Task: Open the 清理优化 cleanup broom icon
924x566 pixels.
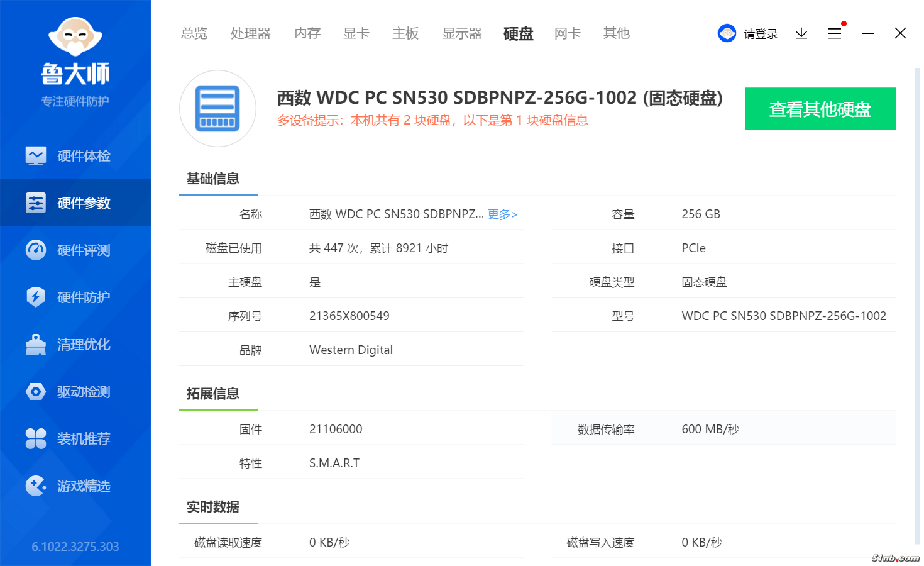Action: point(36,344)
